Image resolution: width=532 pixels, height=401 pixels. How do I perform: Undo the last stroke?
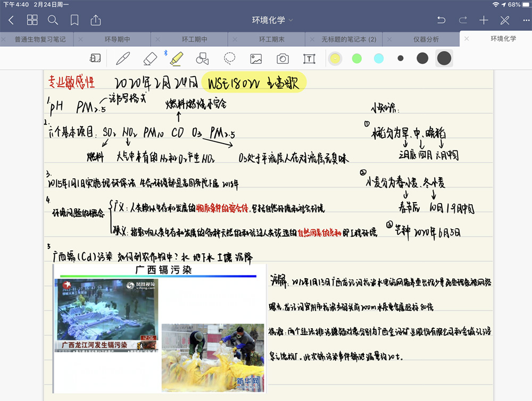coord(441,20)
